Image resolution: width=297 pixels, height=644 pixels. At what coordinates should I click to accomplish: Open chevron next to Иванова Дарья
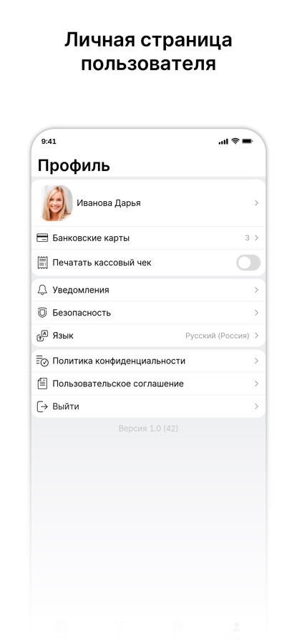point(256,203)
